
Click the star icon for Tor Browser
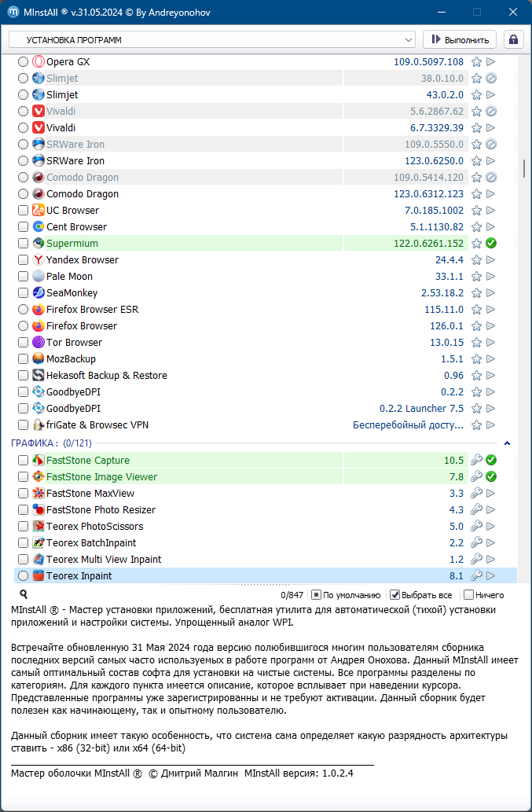(477, 342)
